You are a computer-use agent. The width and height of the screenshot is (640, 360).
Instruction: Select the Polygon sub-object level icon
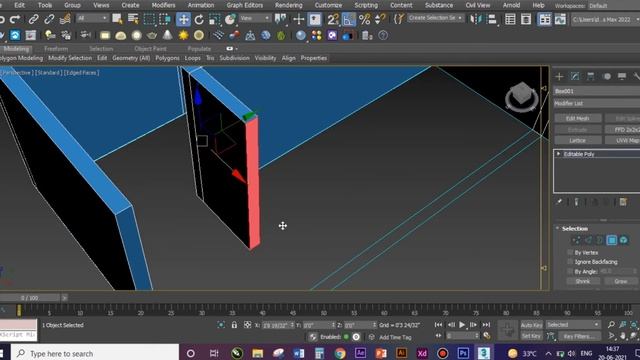611,240
